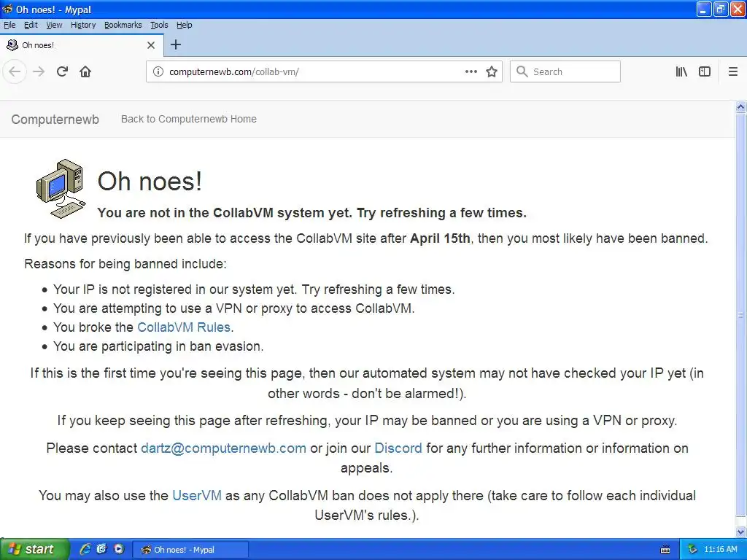Click the second quick launch icon
This screenshot has height=560, width=747.
(101, 549)
